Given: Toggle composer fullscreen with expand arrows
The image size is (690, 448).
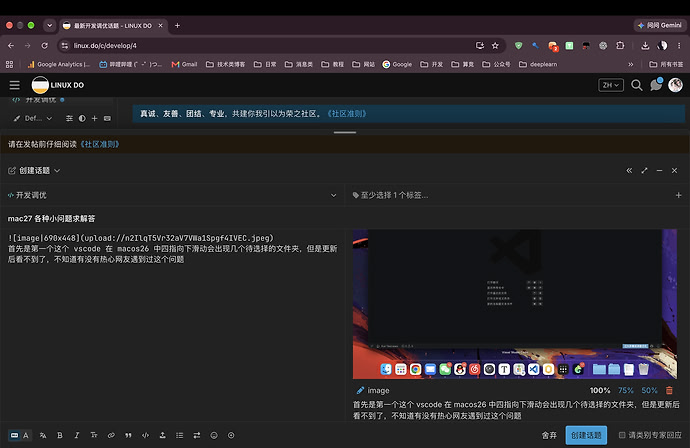Looking at the screenshot, I should point(644,170).
